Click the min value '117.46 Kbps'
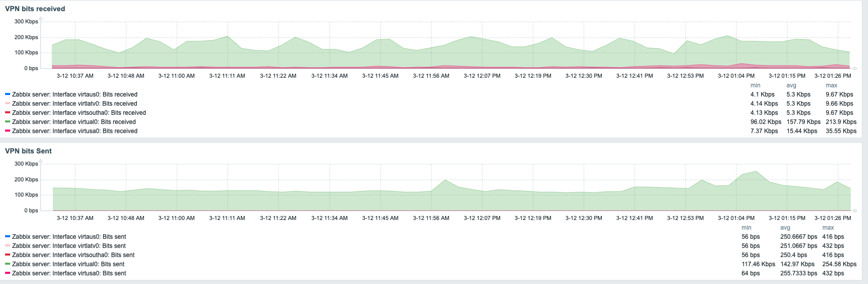Image resolution: width=868 pixels, height=284 pixels. (x=759, y=264)
